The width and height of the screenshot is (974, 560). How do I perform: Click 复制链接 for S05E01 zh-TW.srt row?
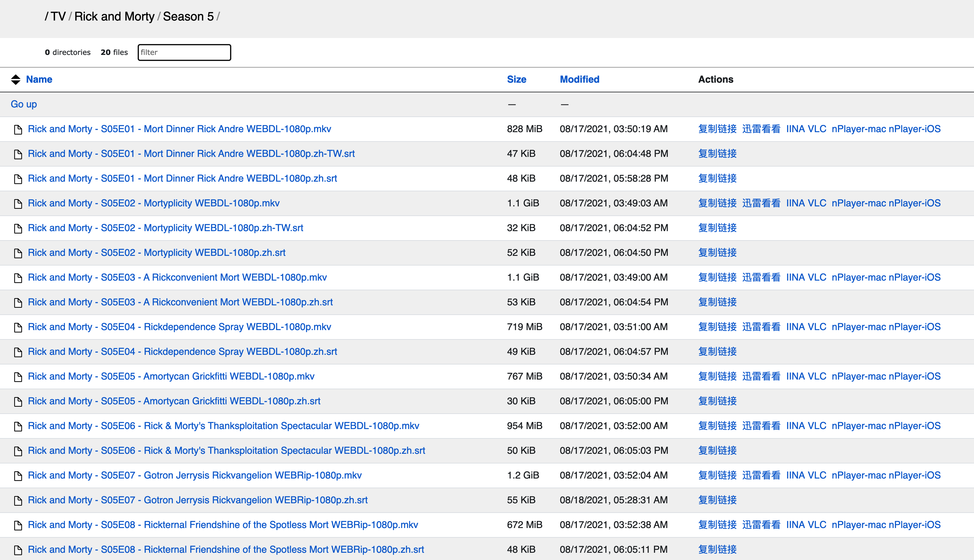pyautogui.click(x=717, y=154)
